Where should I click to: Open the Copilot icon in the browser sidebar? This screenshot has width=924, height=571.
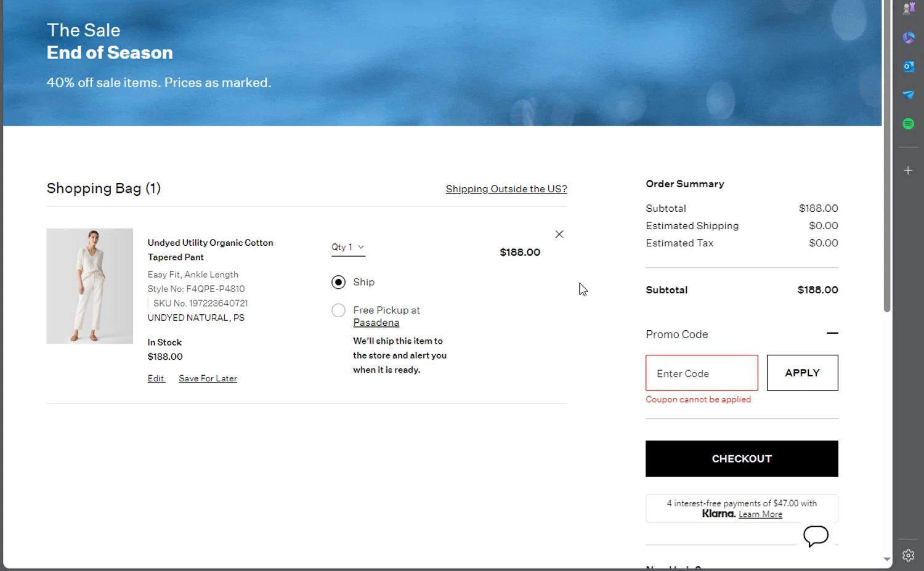pyautogui.click(x=909, y=37)
